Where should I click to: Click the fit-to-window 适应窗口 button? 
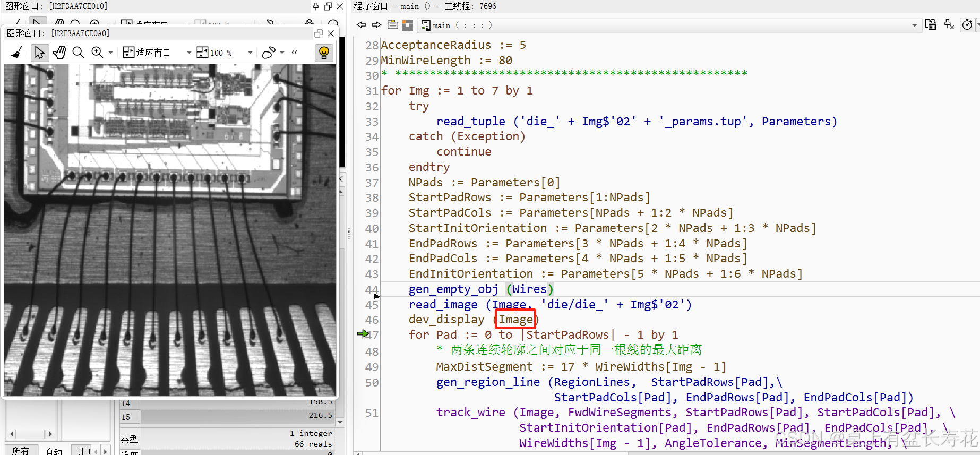coord(147,53)
